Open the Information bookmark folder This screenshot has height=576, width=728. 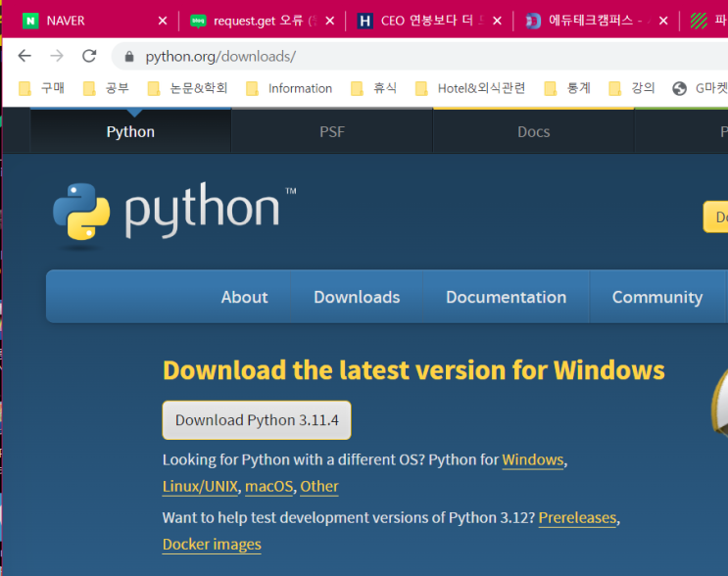[289, 88]
